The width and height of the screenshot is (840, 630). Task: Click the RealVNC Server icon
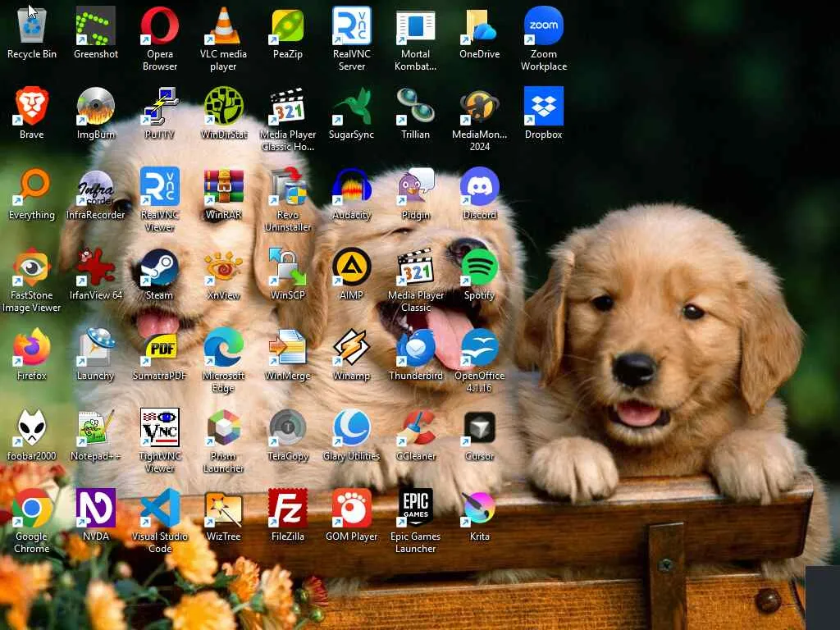(x=351, y=25)
